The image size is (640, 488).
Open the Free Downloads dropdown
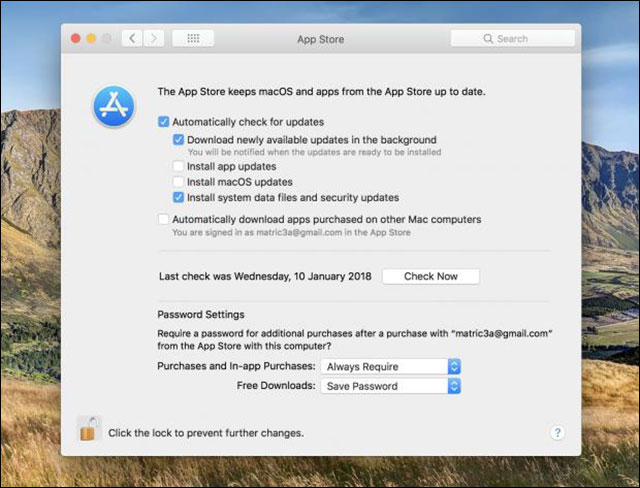point(391,386)
